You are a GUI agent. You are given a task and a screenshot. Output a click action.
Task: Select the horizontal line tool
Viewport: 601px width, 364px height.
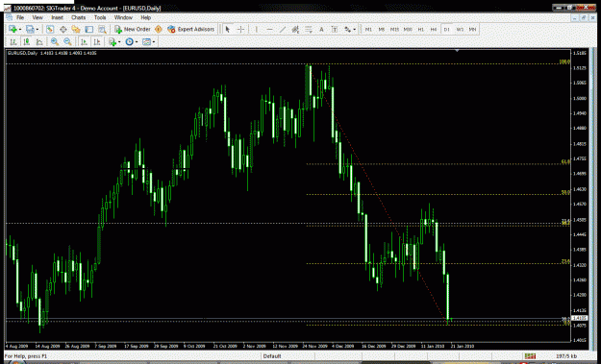pos(269,29)
